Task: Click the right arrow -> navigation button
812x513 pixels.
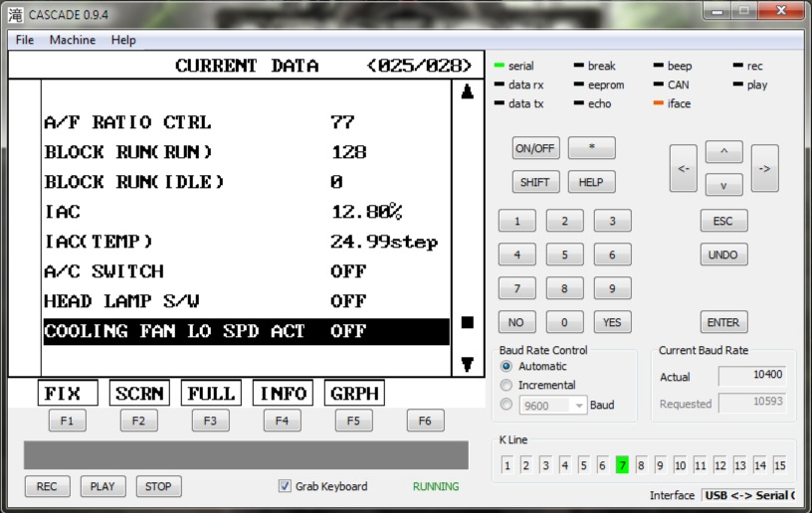Action: (764, 169)
